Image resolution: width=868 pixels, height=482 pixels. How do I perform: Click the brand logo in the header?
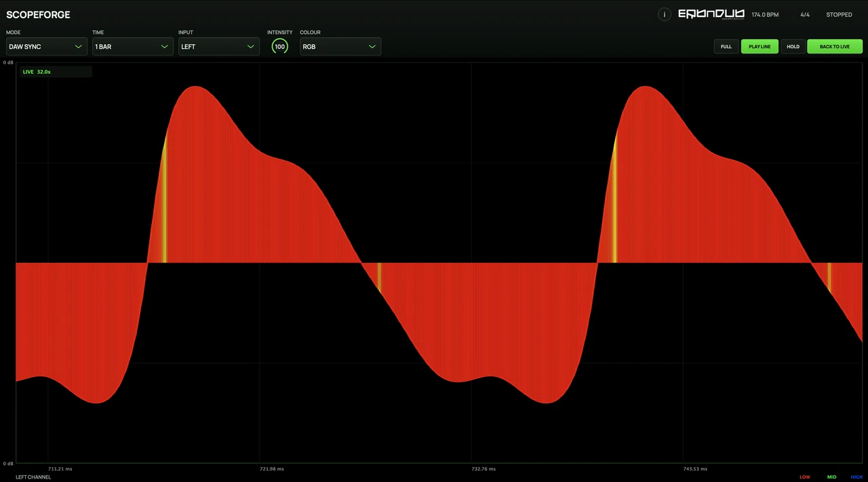coord(711,14)
